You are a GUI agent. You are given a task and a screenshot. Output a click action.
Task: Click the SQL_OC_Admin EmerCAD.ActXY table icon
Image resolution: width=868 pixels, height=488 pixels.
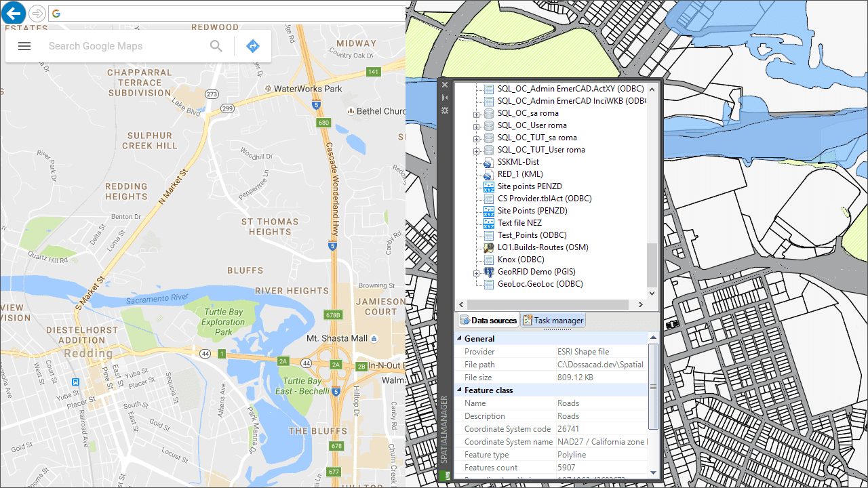[489, 89]
